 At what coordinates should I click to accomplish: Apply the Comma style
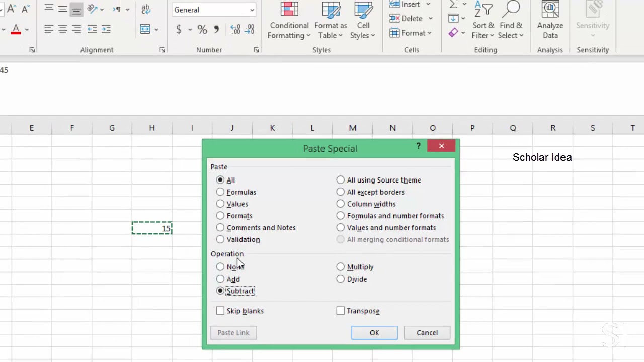216,29
